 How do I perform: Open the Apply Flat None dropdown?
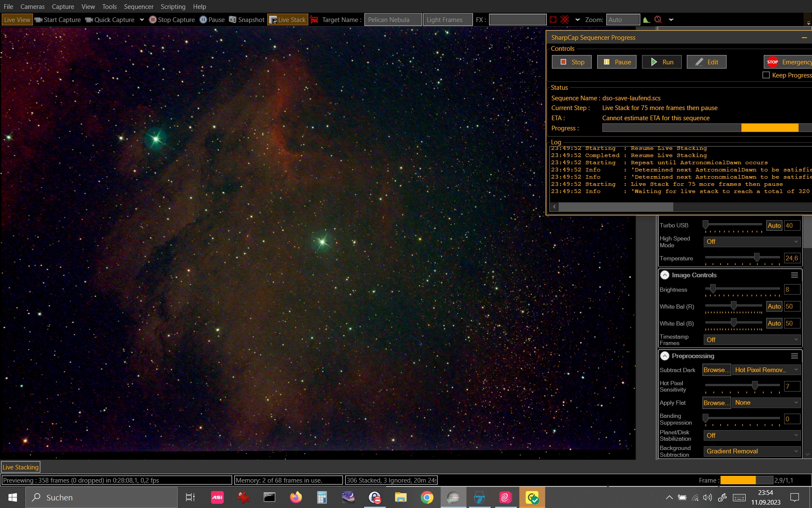tap(766, 403)
